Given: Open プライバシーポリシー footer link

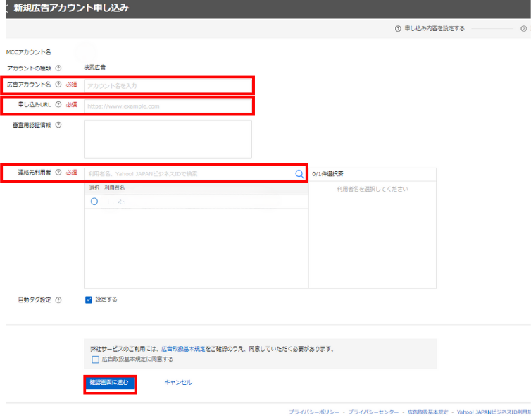Looking at the screenshot, I should pyautogui.click(x=313, y=412).
